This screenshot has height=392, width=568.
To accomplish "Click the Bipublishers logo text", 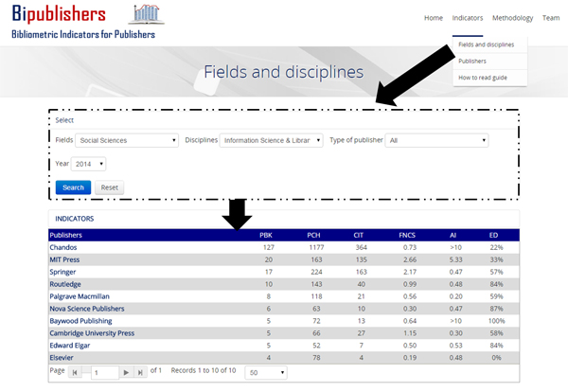I will 59,14.
